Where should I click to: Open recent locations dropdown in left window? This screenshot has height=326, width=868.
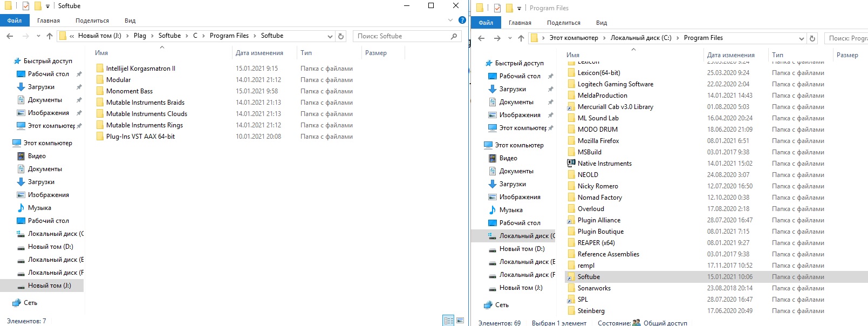pyautogui.click(x=38, y=36)
